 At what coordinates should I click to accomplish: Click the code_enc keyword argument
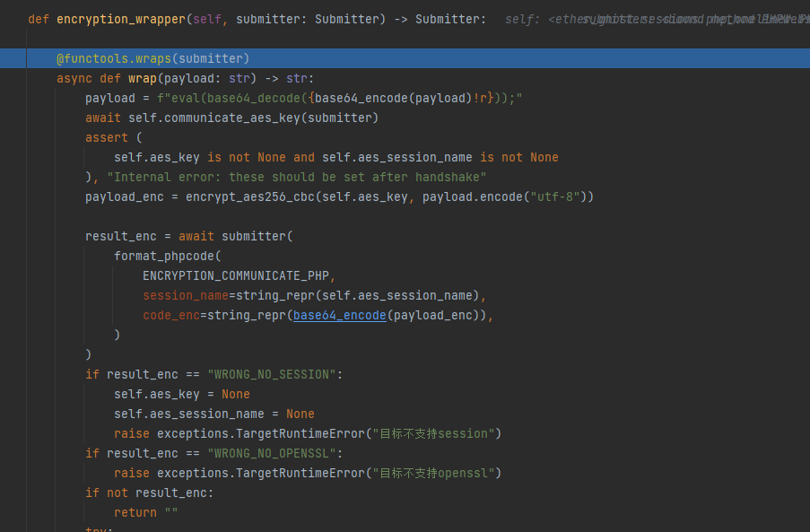[x=171, y=315]
